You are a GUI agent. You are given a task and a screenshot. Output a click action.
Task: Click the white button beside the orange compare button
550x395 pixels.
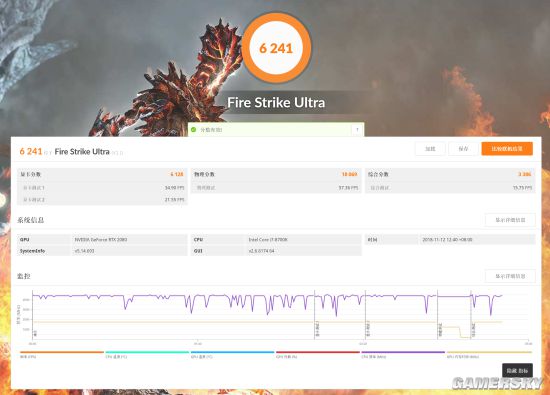(463, 149)
